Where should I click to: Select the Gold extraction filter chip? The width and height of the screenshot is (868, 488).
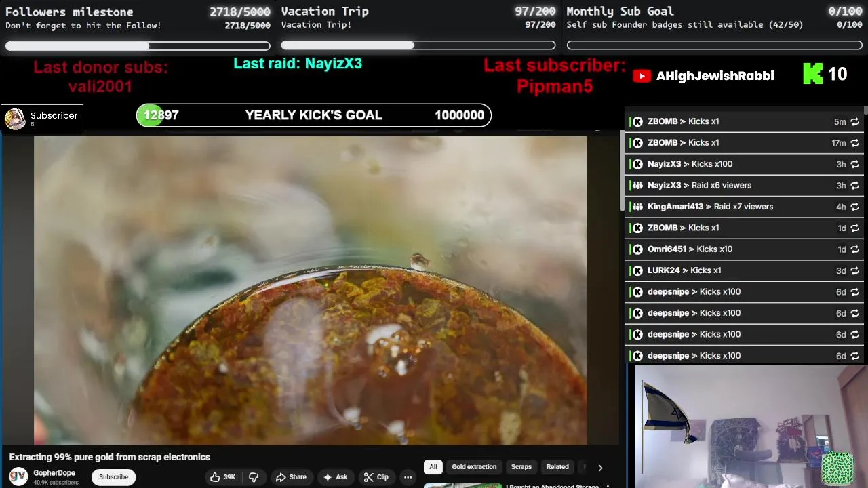[474, 467]
